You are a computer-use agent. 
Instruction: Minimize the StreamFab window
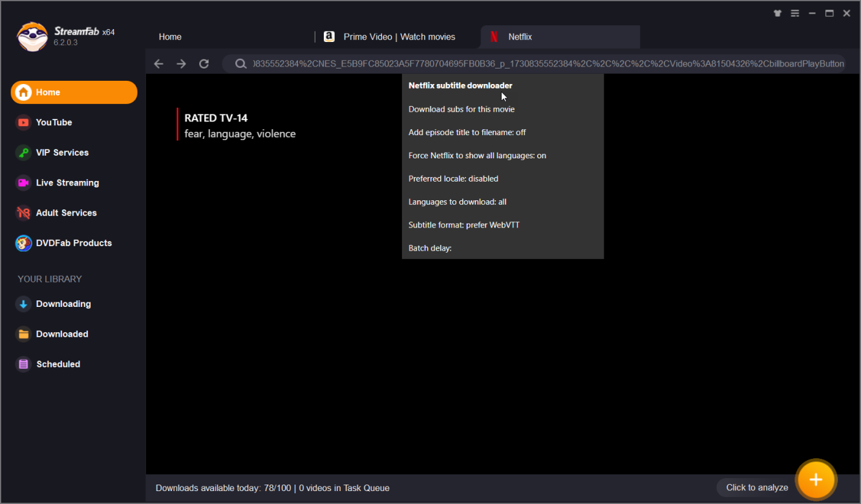[x=812, y=13]
